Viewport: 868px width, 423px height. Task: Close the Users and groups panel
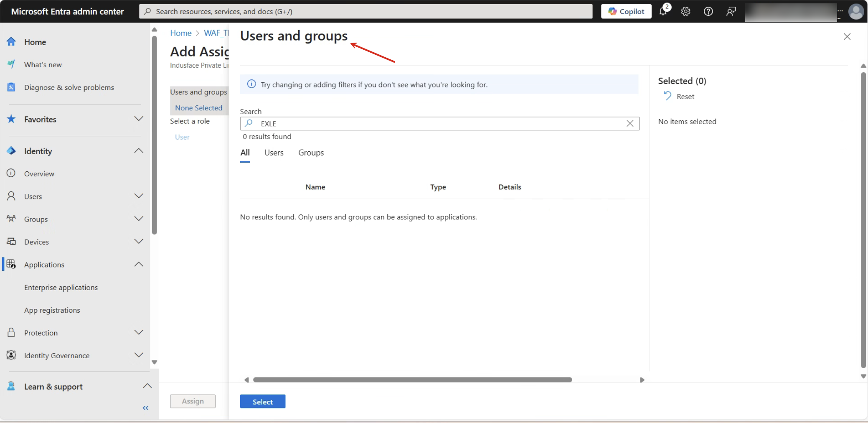pos(847,37)
